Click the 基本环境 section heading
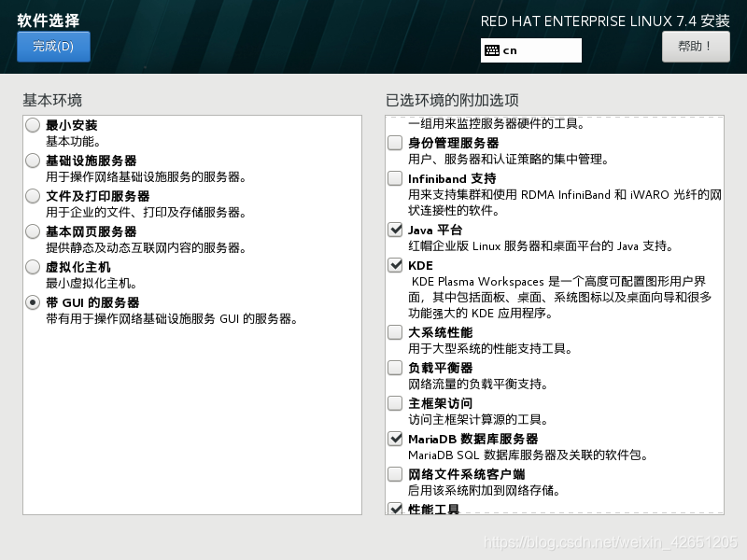Viewport: 747px width, 560px height. (x=52, y=100)
